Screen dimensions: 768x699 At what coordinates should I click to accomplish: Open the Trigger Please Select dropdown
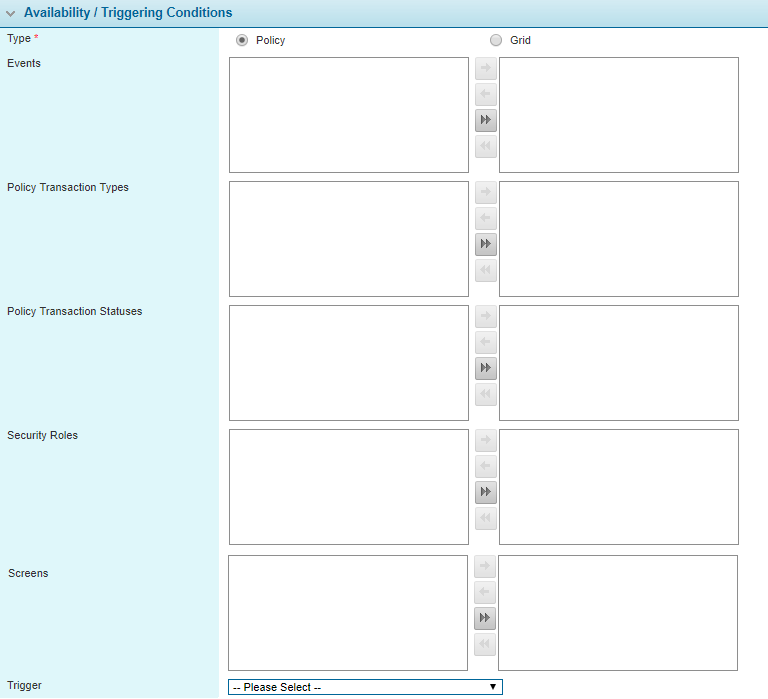coord(365,687)
